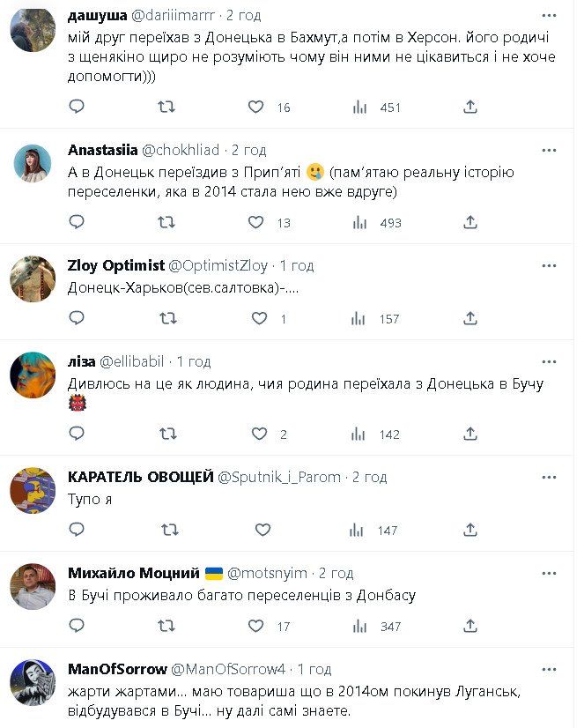Reply to КАРАТЕЛЬ ОВОЩЕЙ's tweet
This screenshot has height=728, width=584.
pos(77,530)
